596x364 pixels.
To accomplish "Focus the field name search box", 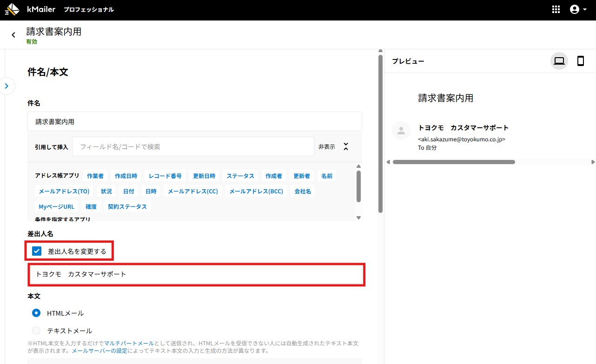I will pyautogui.click(x=193, y=146).
